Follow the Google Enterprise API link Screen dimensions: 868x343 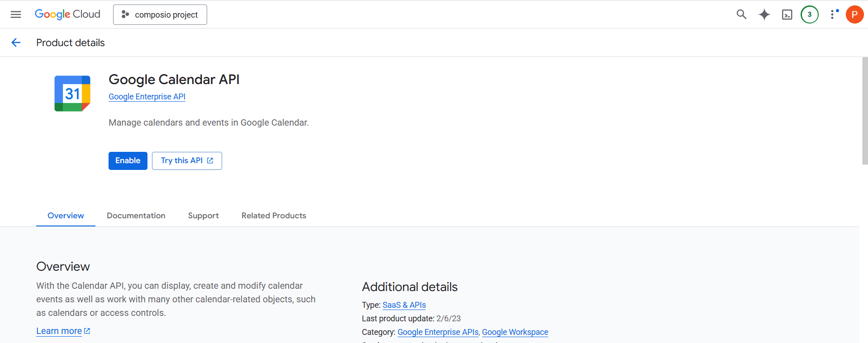pos(147,97)
